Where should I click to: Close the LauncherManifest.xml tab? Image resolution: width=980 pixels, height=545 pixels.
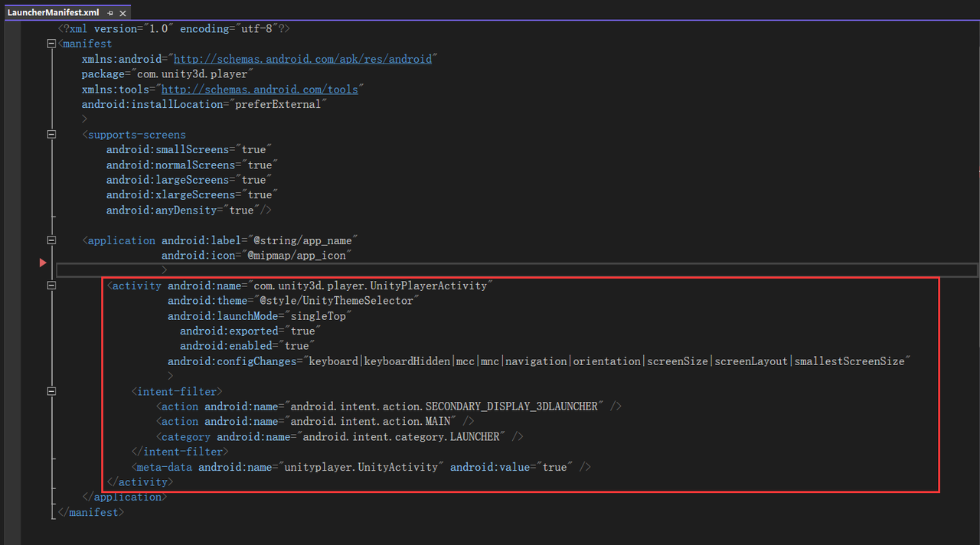[122, 13]
